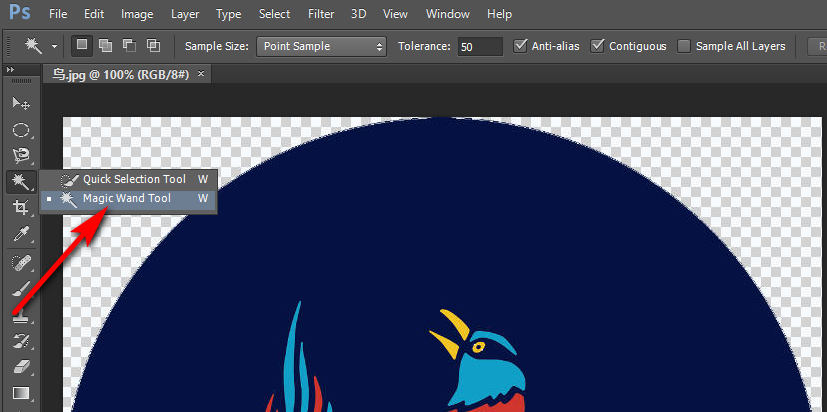Select the Brush tool
The image size is (827, 412).
click(21, 288)
